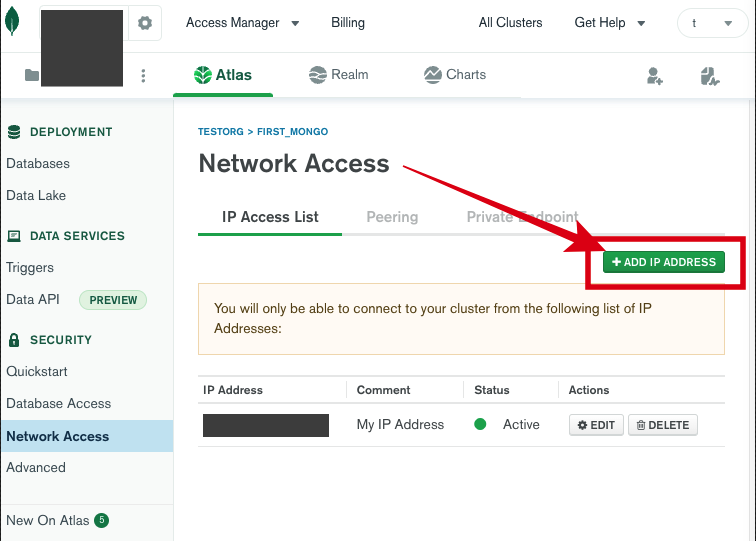Click the Deployment database stack icon
Image resolution: width=756 pixels, height=541 pixels.
coord(14,132)
